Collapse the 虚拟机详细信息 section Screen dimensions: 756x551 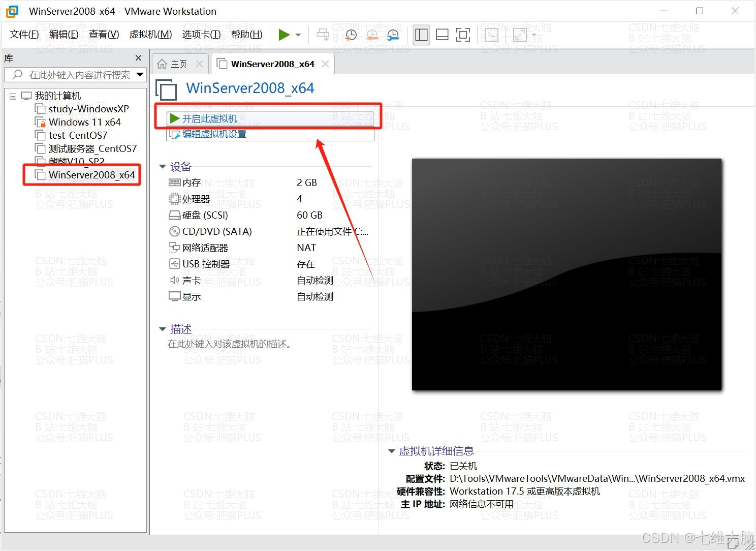pyautogui.click(x=391, y=451)
